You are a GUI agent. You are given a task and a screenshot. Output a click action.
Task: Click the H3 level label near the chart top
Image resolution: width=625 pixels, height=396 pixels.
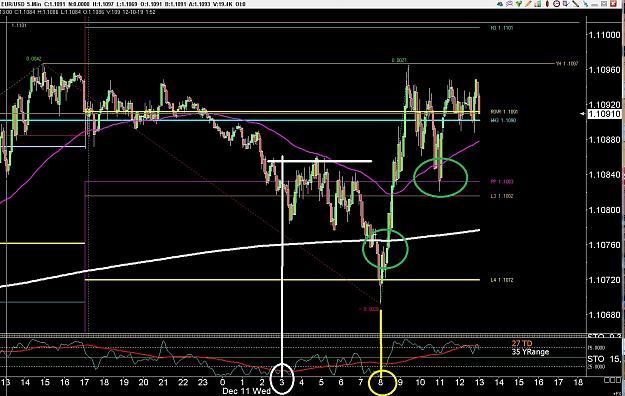point(502,28)
